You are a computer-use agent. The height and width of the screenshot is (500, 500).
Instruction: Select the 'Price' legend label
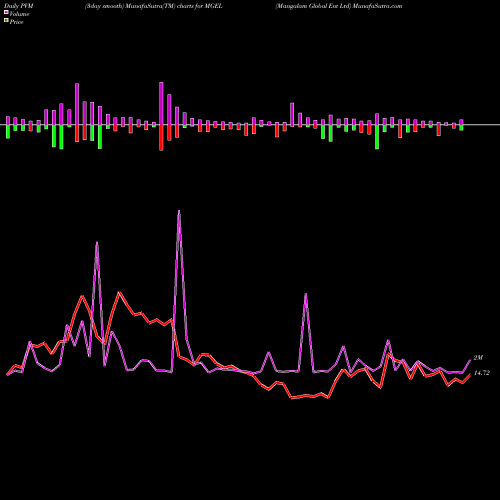(16, 22)
